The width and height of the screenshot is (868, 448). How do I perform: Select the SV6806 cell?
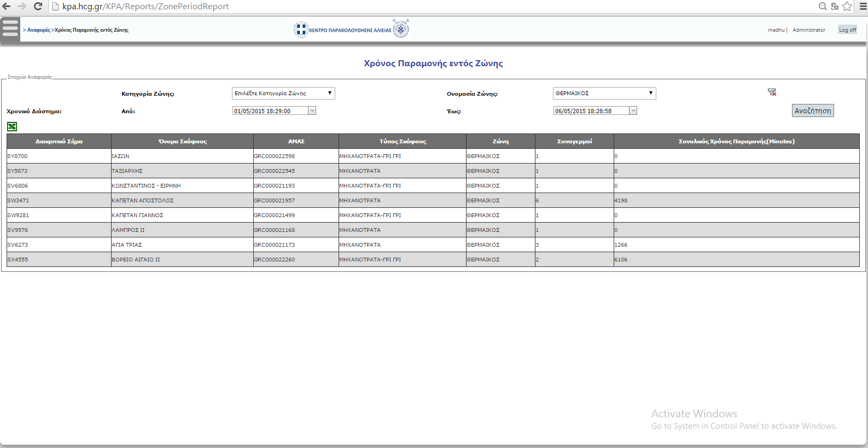(59, 185)
